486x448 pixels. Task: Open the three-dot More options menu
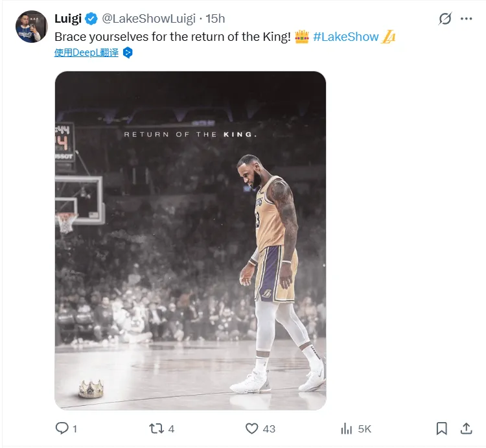(x=467, y=19)
